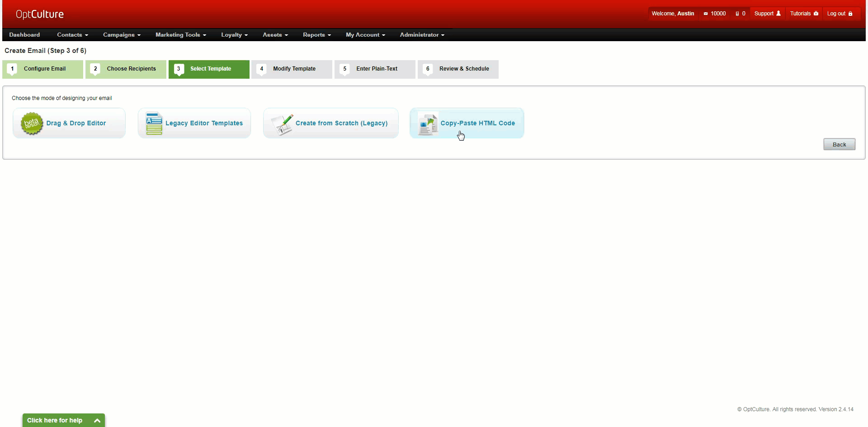Expand the Contacts dropdown menu
This screenshot has height=427, width=868.
[72, 35]
